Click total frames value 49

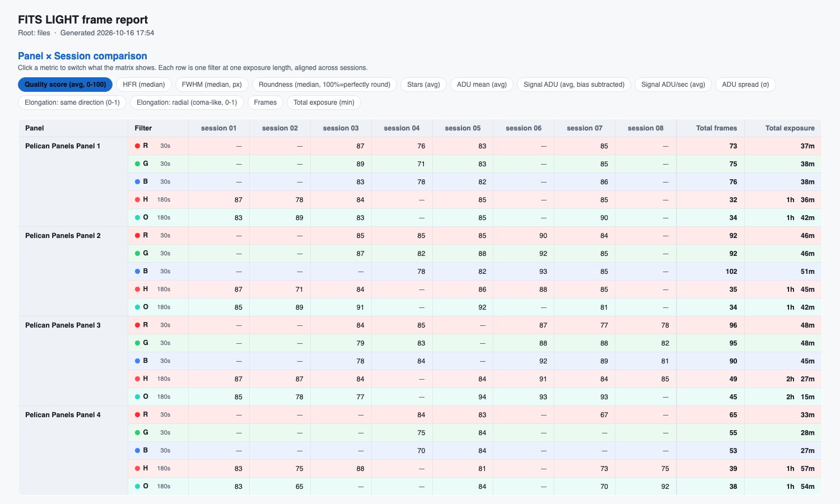coord(733,379)
